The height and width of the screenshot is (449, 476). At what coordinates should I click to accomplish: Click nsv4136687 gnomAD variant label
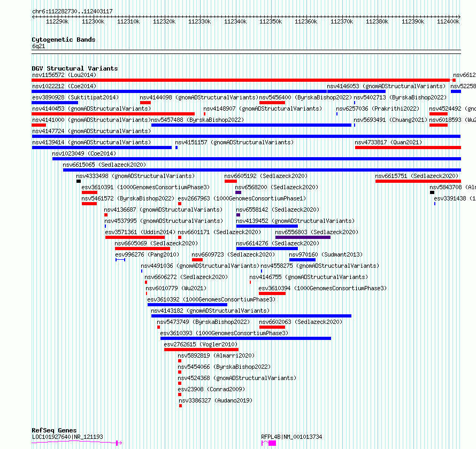pyautogui.click(x=163, y=210)
